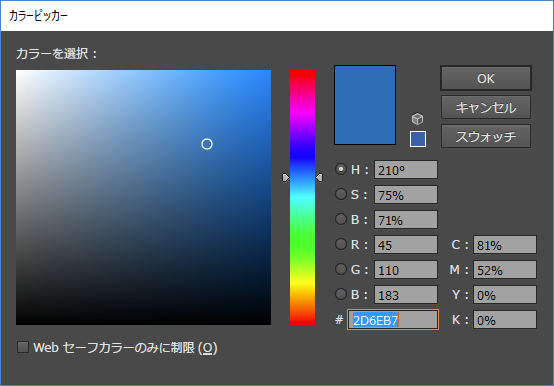Click the blue field showing 183
This screenshot has width=554, height=386.
pos(406,295)
